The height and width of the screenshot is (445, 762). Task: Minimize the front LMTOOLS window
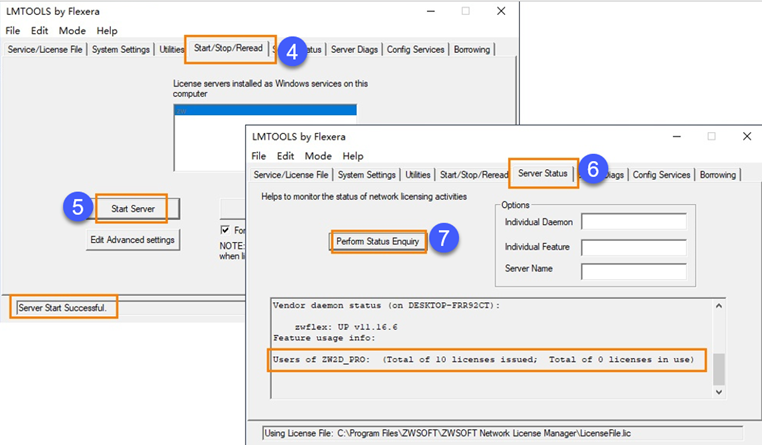[x=676, y=136]
